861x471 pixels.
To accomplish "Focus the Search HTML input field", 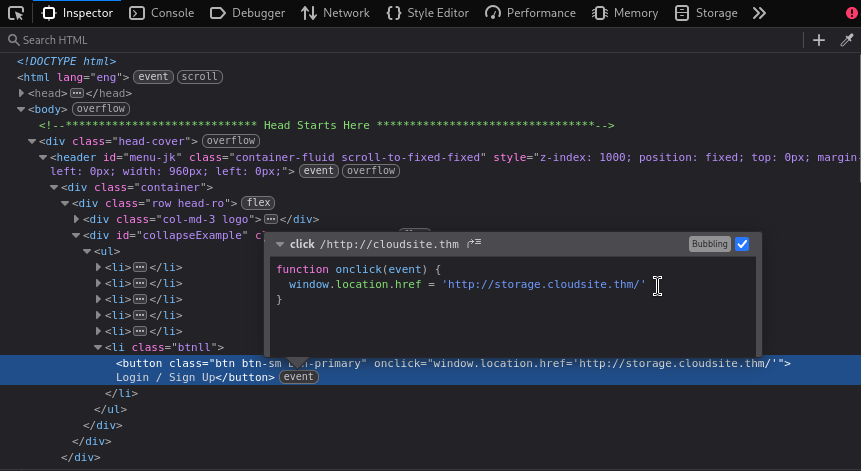I will point(406,40).
